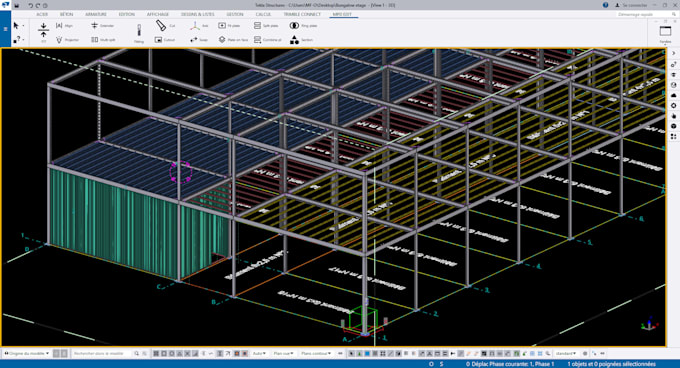Expand the side pane chevron at top right
This screenshot has width=680, height=368.
coord(673,53)
